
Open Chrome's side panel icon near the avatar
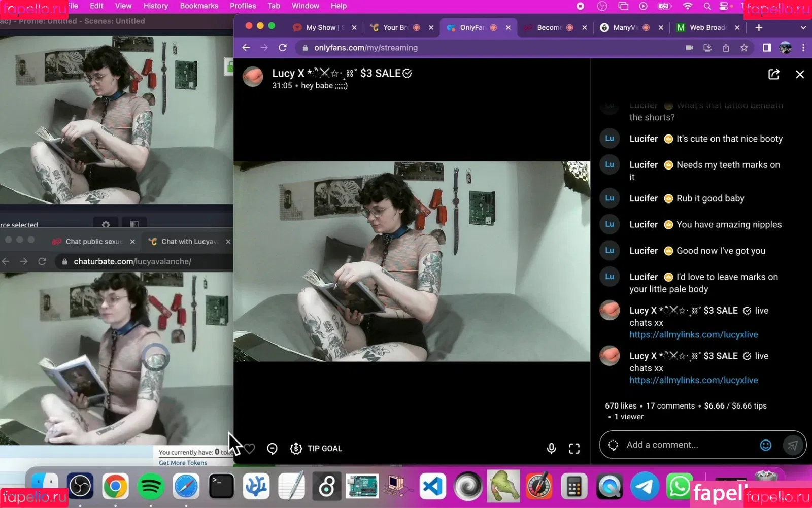767,47
